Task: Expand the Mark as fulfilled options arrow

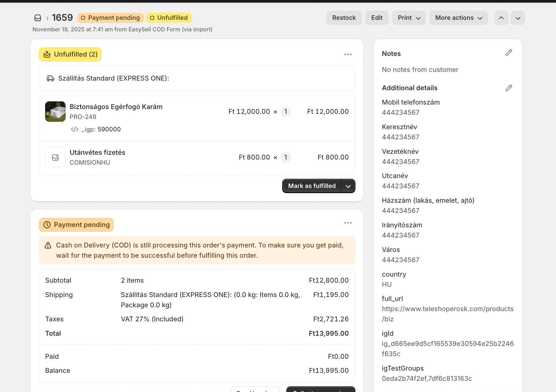Action: (348, 186)
